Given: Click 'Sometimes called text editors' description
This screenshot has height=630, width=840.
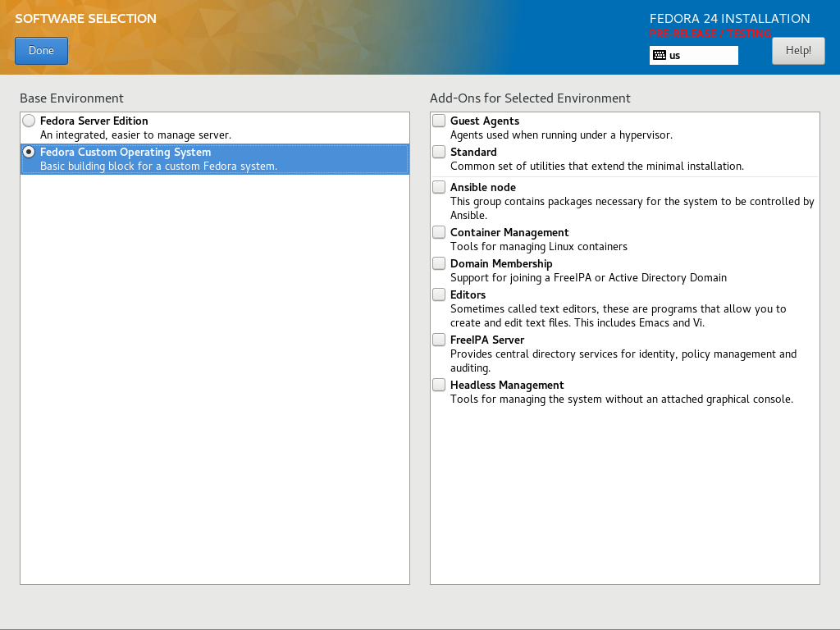Looking at the screenshot, I should [619, 316].
